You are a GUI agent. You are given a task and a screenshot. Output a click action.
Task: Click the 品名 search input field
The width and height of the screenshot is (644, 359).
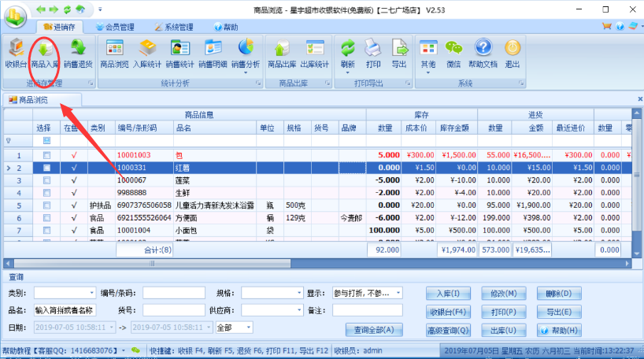pos(65,310)
